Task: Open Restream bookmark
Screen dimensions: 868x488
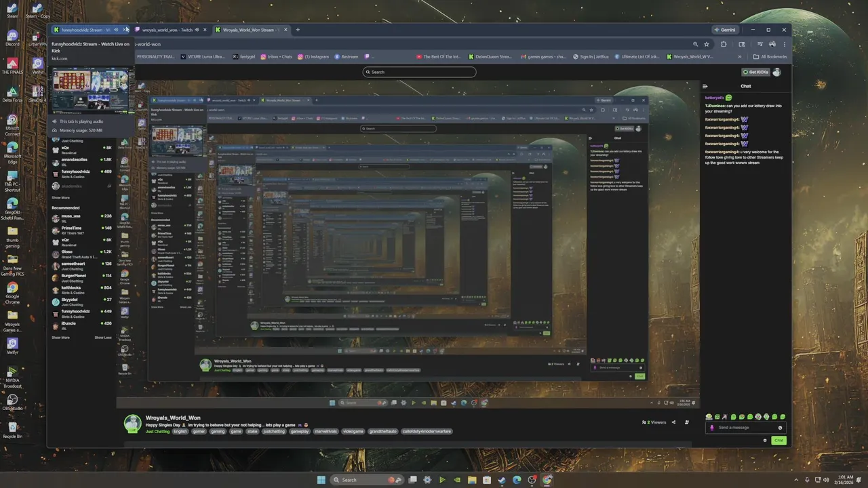Action: click(346, 57)
